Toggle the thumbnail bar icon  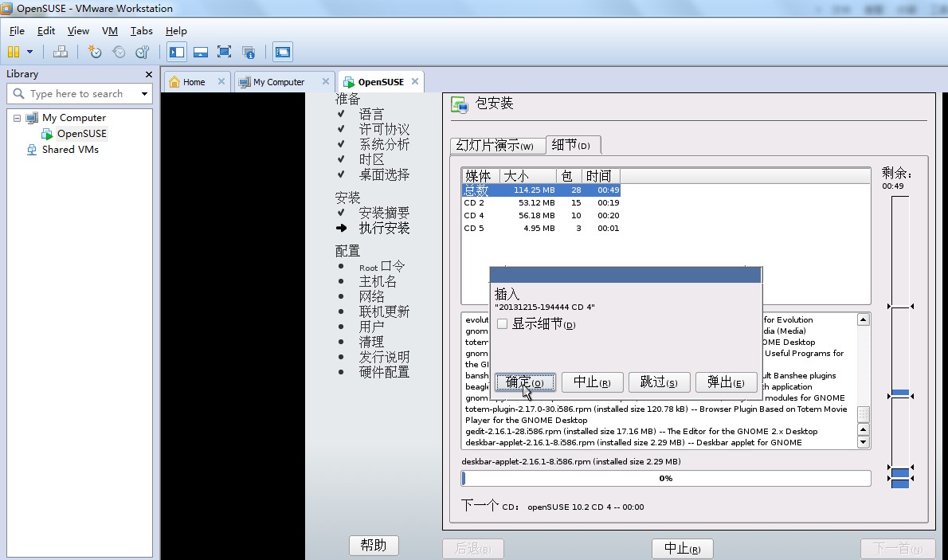point(201,52)
